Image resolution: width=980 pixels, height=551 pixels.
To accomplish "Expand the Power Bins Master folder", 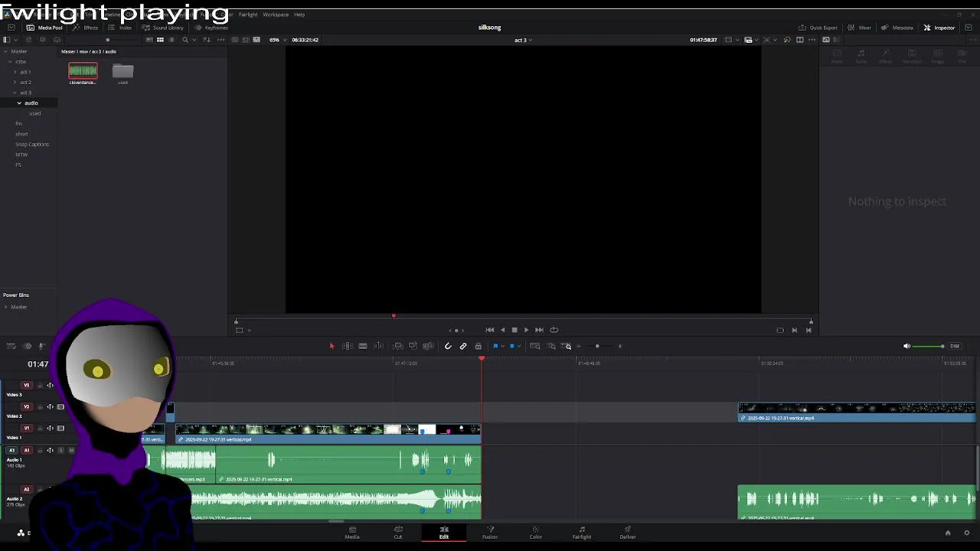I will (x=6, y=307).
